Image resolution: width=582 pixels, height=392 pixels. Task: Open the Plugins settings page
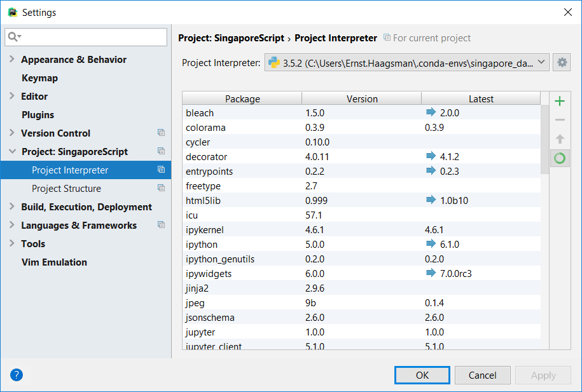pyautogui.click(x=38, y=114)
